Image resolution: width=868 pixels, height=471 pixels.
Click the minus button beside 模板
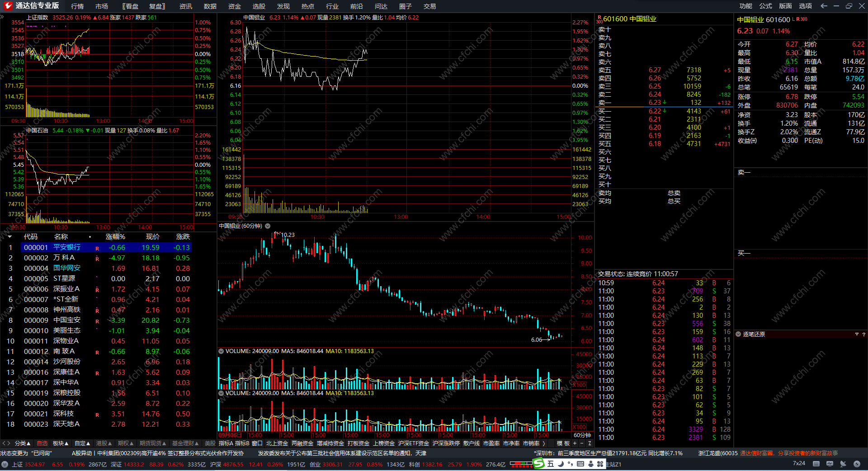pos(582,443)
